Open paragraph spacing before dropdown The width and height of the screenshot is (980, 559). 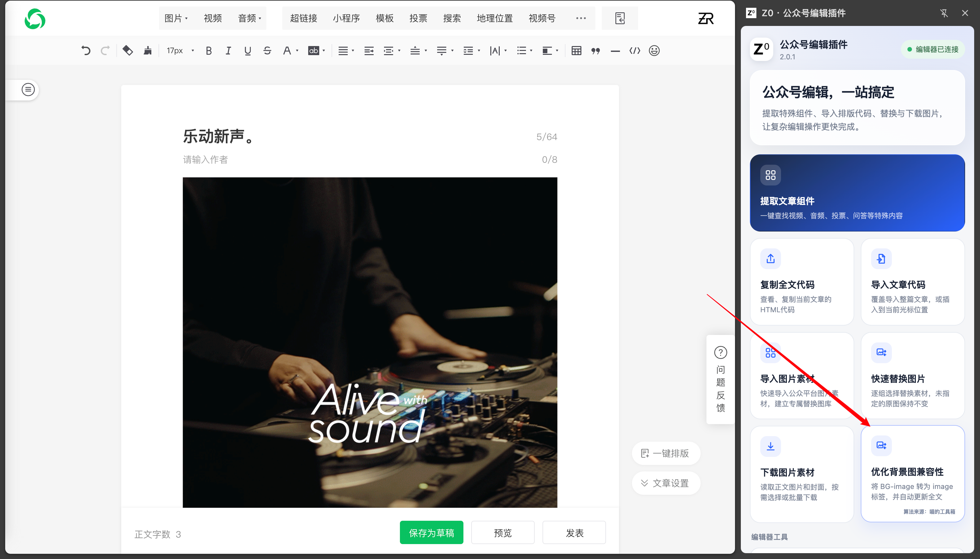(x=426, y=51)
